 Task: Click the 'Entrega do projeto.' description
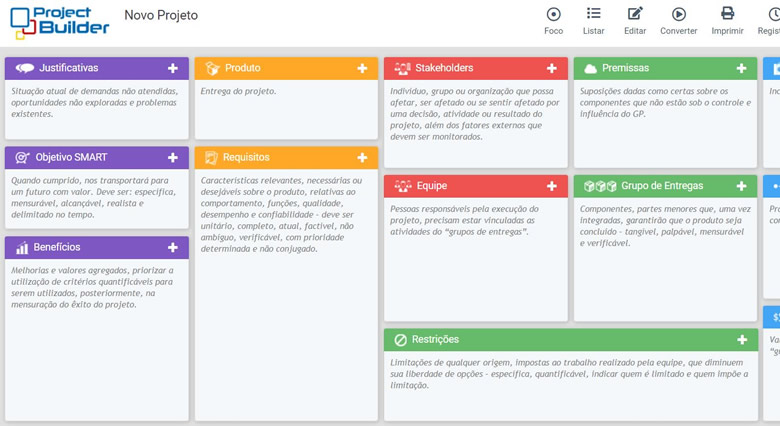coord(238,91)
